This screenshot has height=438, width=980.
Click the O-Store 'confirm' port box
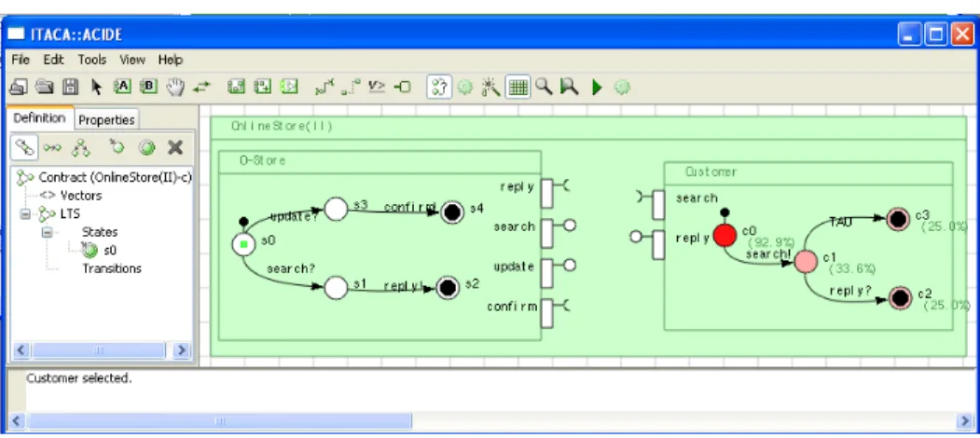coord(546,313)
